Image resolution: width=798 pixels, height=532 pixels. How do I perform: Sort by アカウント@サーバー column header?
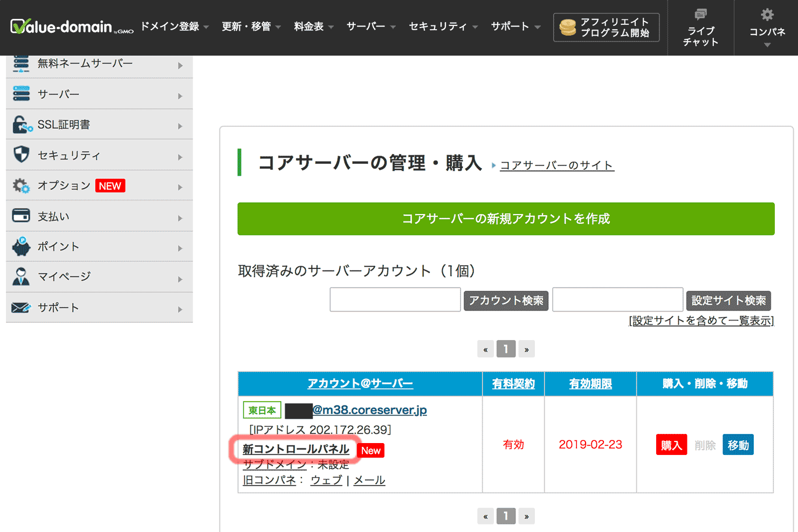(360, 384)
